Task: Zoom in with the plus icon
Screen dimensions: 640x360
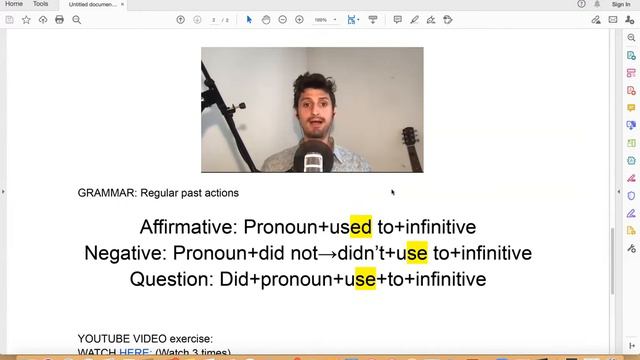Action: pos(299,20)
